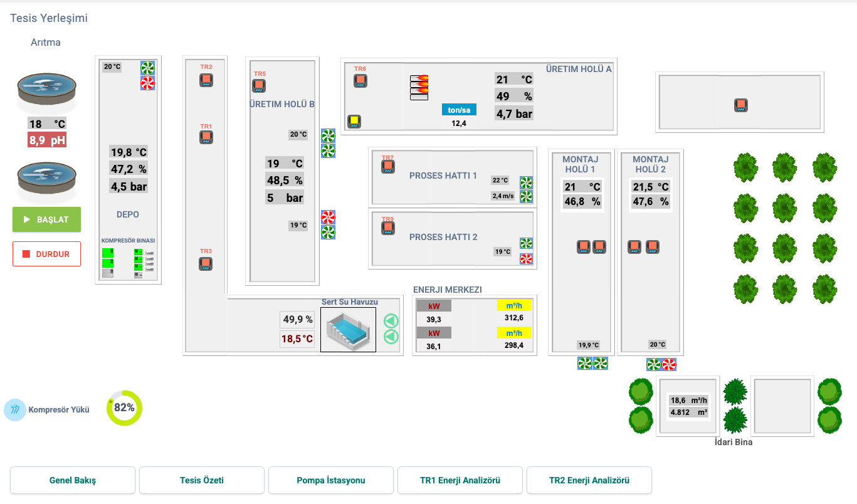Image resolution: width=857 pixels, height=504 pixels.
Task: Click the red fan in Proses Hattı 2
Action: [x=527, y=258]
